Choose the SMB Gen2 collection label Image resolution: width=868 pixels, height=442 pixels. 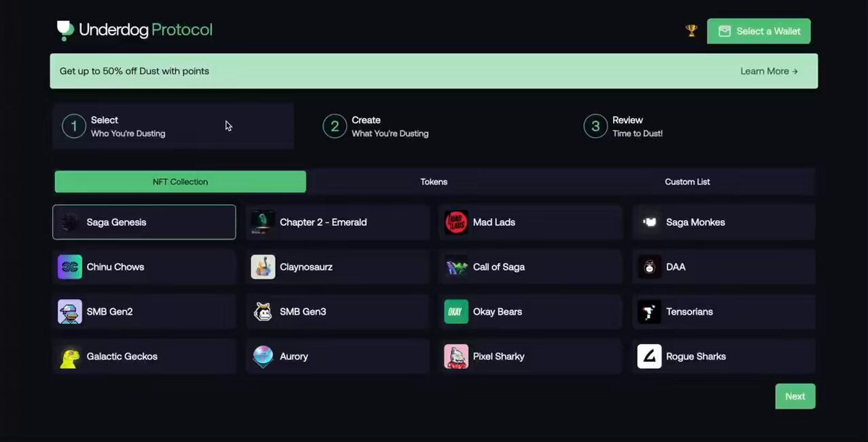point(109,312)
